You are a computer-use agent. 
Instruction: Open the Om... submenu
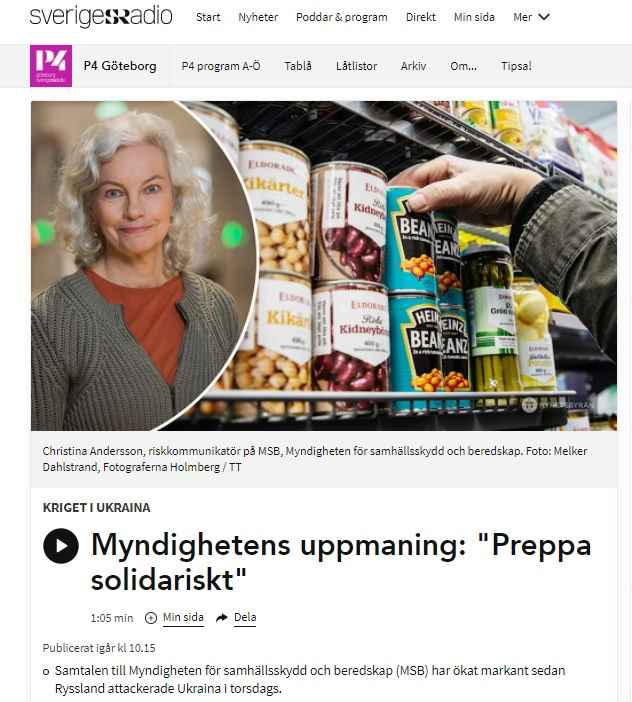463,66
